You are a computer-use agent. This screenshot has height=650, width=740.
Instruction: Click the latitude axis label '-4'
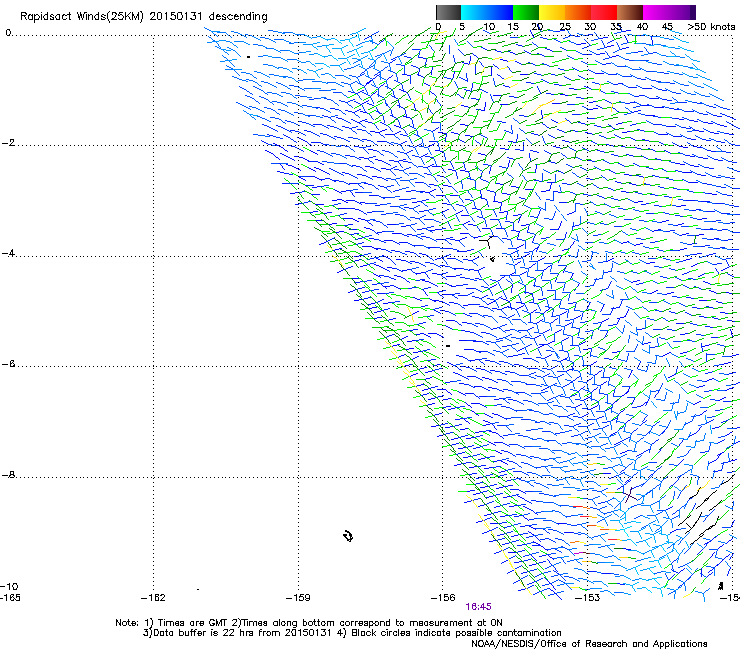[9, 253]
